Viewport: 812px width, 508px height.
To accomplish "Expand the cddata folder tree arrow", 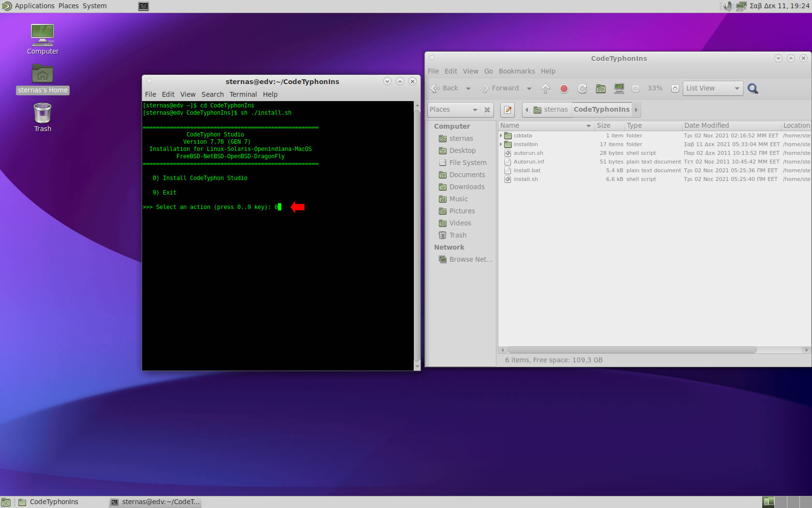I will [x=501, y=135].
